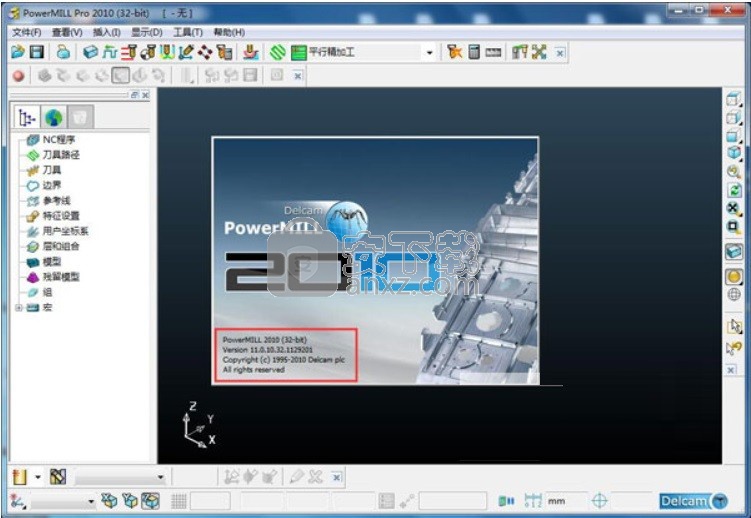Float the explorer panel with restore icon

135,95
